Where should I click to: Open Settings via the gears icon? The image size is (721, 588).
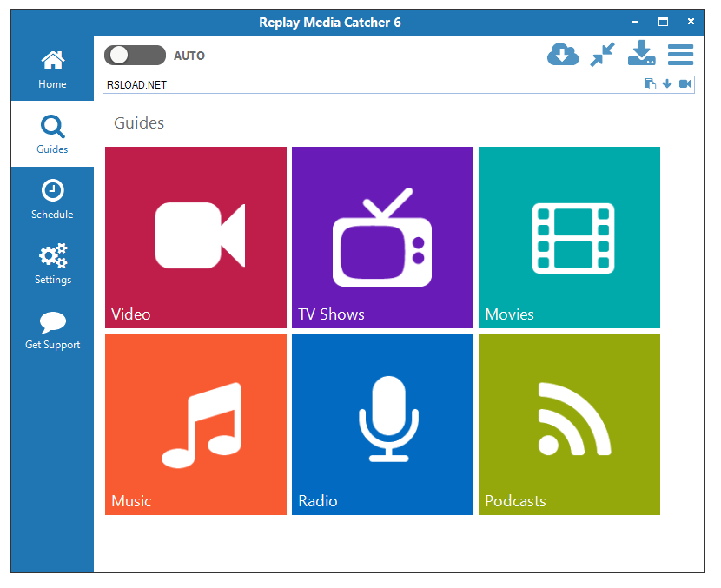(52, 257)
